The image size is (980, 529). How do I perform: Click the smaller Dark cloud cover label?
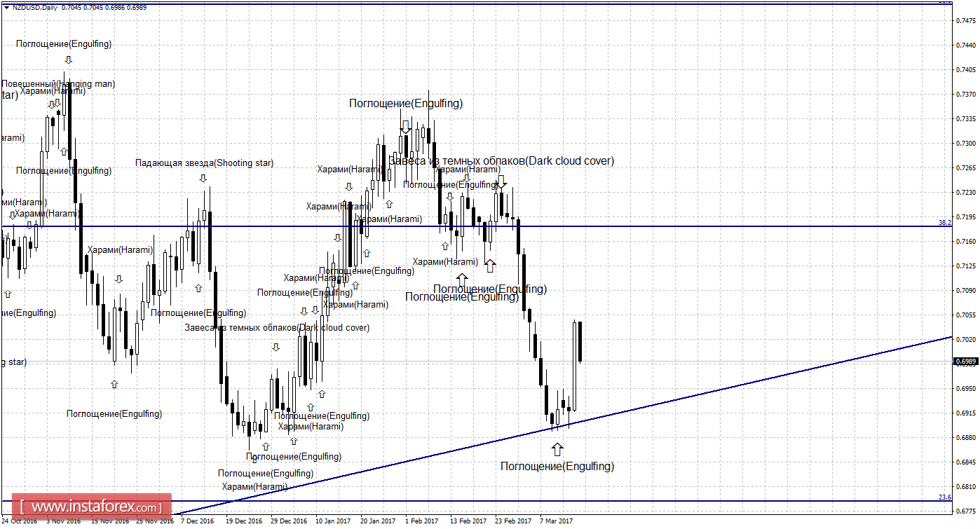point(277,327)
